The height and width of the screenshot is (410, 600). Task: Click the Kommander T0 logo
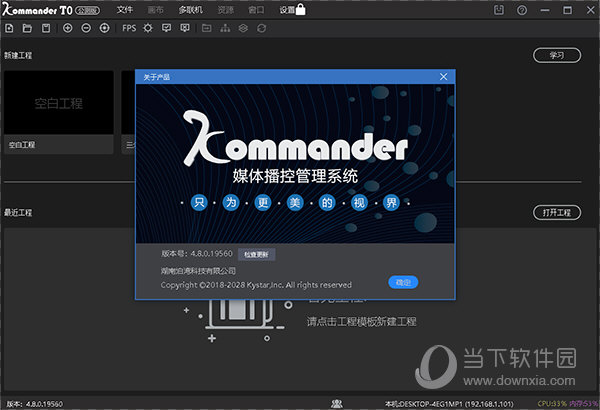tap(37, 10)
